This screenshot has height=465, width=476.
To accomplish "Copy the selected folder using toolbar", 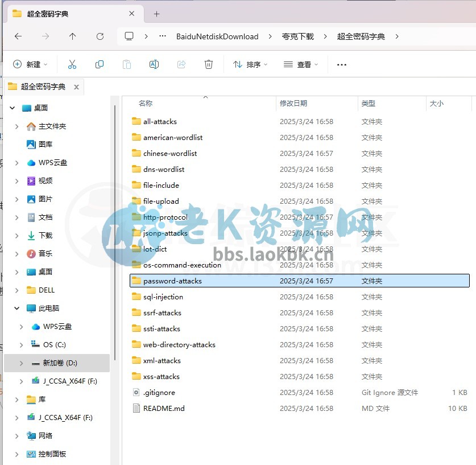I will pos(100,64).
